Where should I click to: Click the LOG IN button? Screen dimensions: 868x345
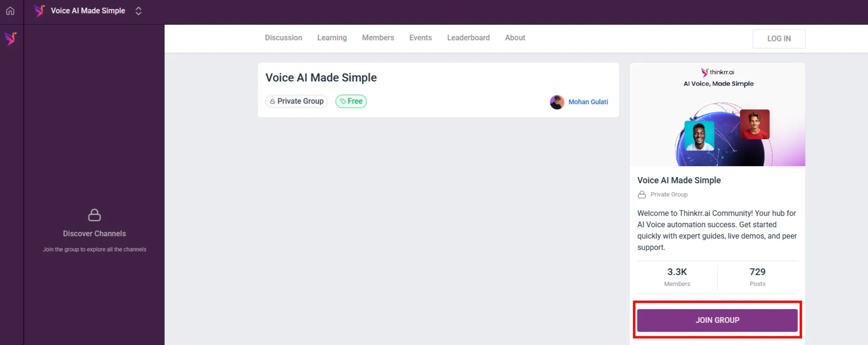tap(779, 39)
